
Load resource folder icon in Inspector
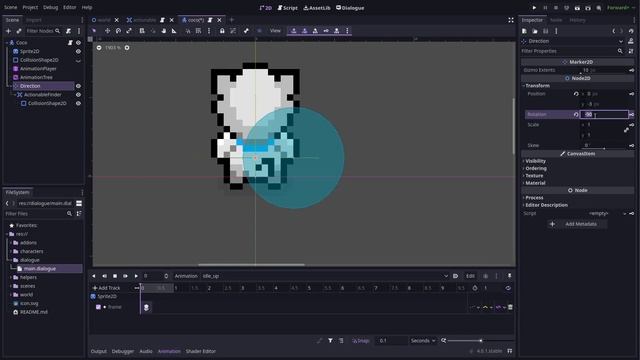coord(535,31)
